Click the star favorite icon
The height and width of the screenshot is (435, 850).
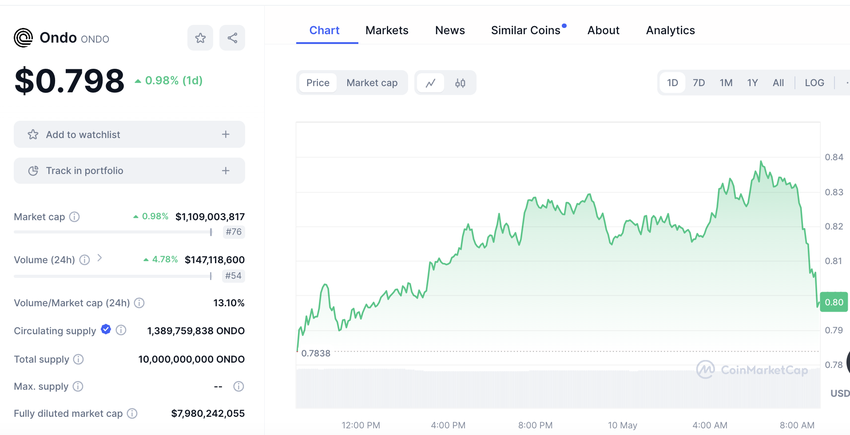[x=200, y=38]
